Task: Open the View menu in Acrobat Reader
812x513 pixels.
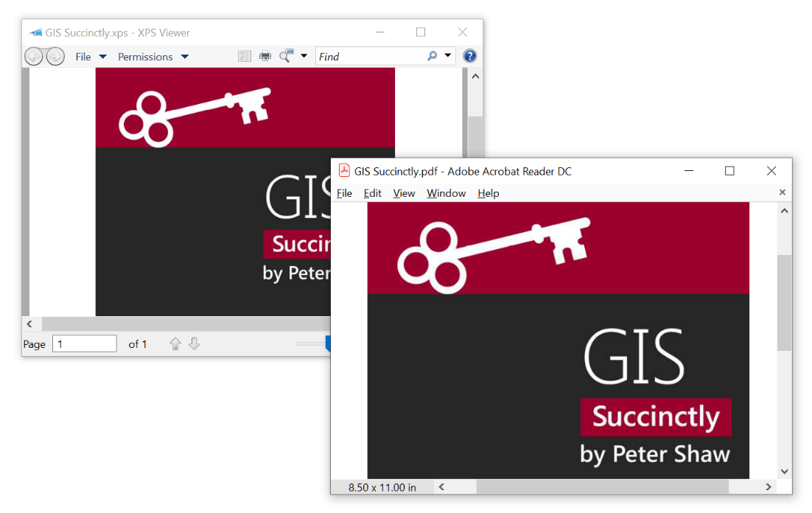Action: coord(404,193)
